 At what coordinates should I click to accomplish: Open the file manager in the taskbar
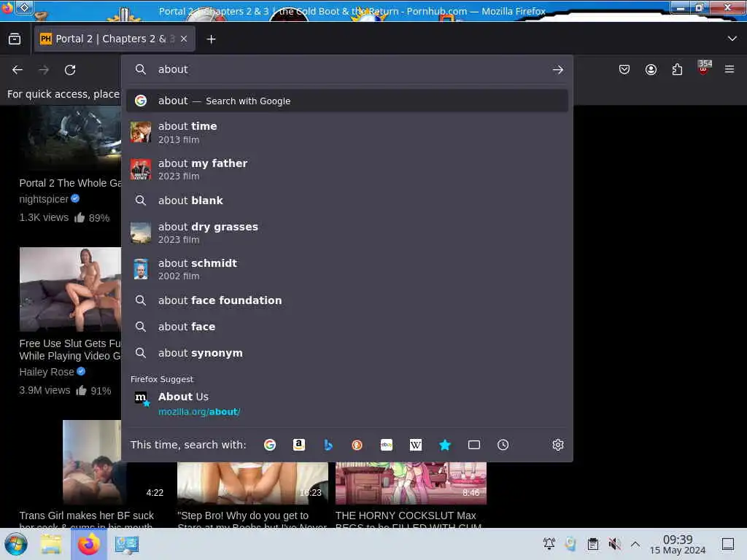50,544
